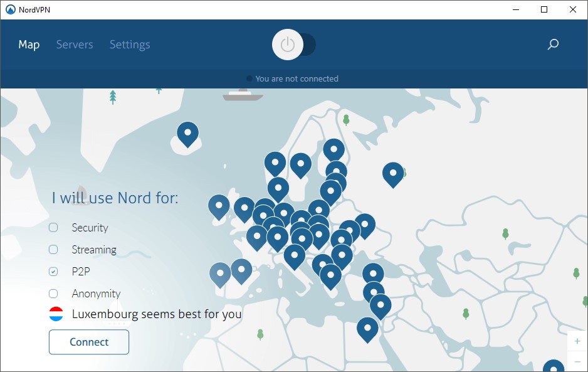
Task: Select the Ireland server pin
Action: [x=219, y=206]
